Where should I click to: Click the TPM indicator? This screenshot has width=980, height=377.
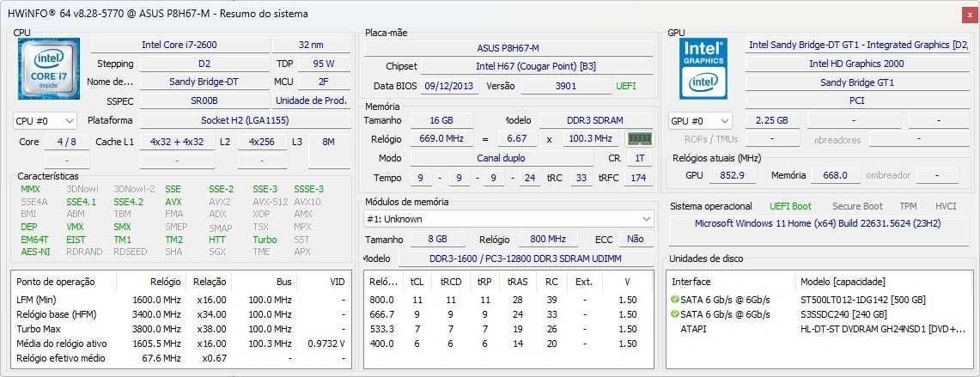(x=908, y=206)
